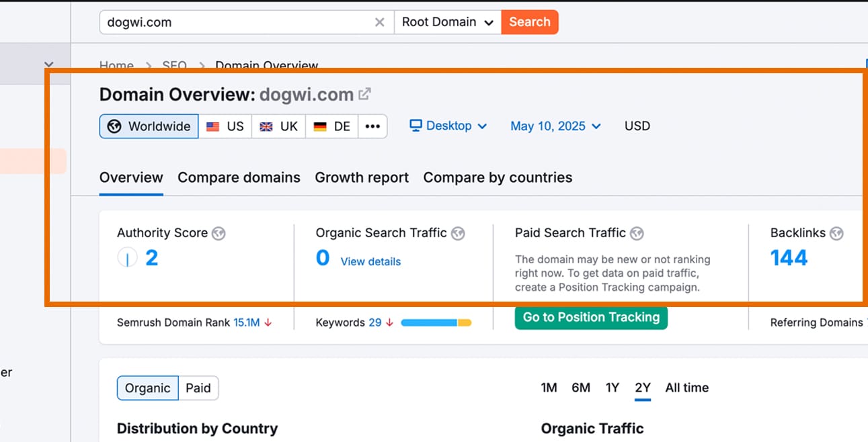
Task: Switch chart to Paid
Action: (x=198, y=388)
